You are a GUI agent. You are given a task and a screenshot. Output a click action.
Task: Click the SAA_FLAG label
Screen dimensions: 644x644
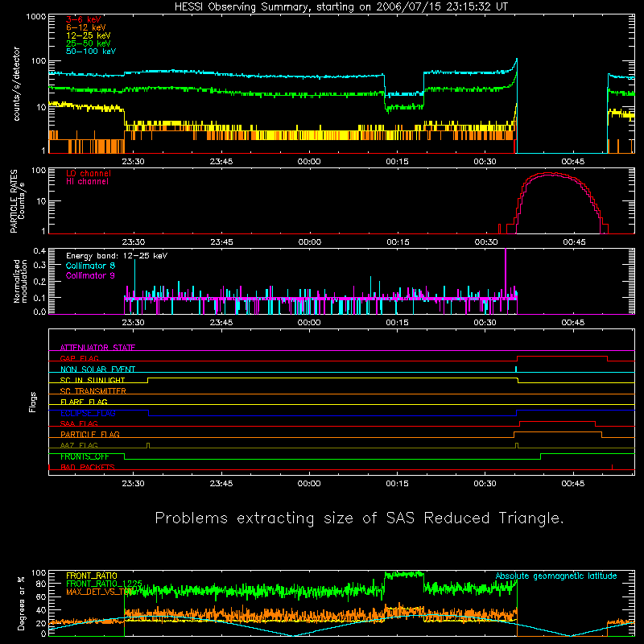[x=79, y=423]
